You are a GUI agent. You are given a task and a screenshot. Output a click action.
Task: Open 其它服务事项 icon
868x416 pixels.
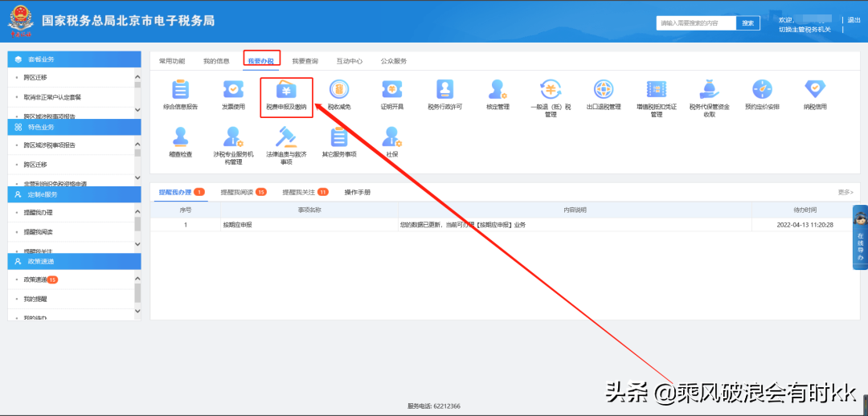[x=339, y=137]
